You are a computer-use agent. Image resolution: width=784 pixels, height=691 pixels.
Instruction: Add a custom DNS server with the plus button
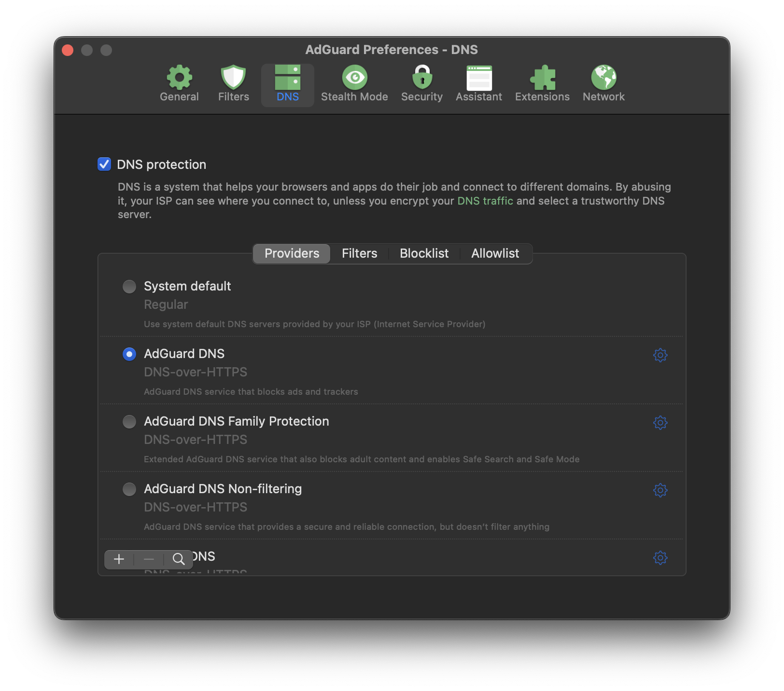point(119,560)
